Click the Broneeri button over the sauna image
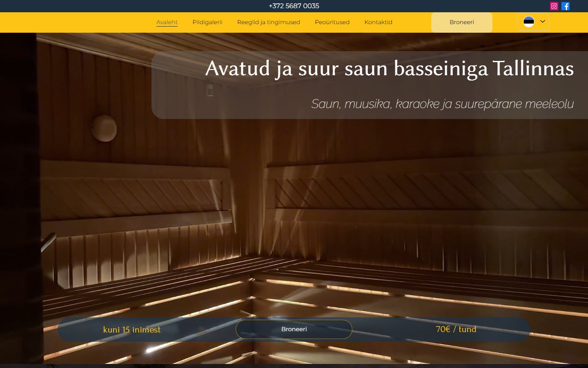 pos(294,329)
